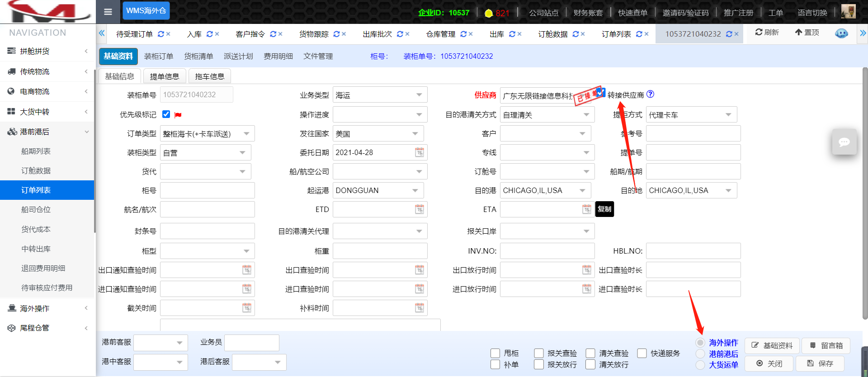The width and height of the screenshot is (868, 377).
Task: Click the red priority flag icon
Action: point(178,115)
